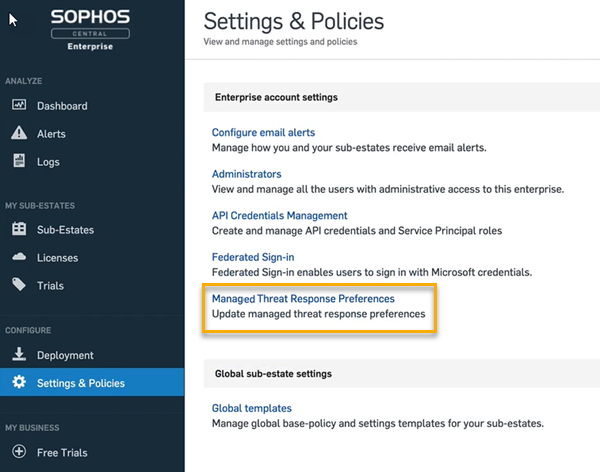This screenshot has height=472, width=600.
Task: Open API Credentials Management link
Action: tap(279, 216)
